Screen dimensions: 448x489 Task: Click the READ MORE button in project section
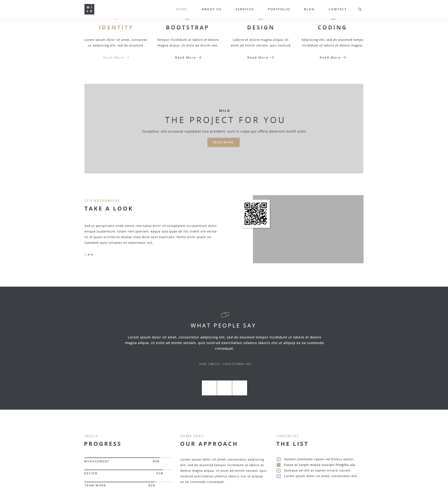coord(224,142)
